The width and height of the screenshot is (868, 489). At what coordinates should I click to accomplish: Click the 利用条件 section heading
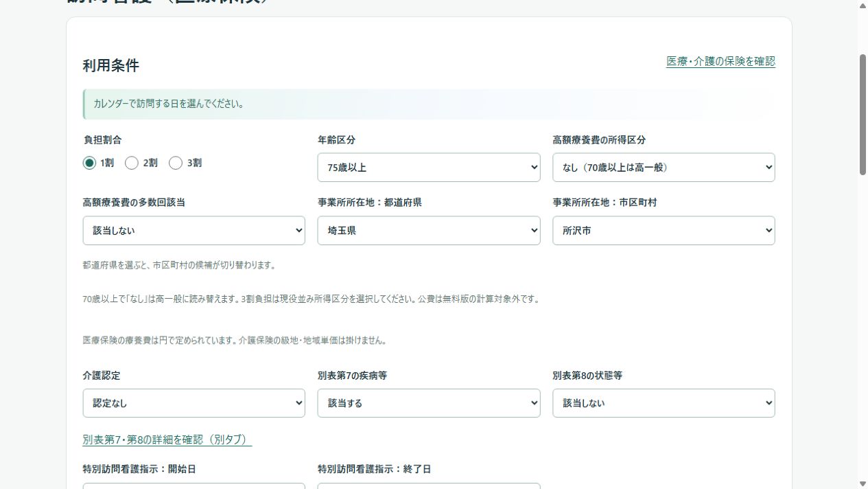[110, 65]
